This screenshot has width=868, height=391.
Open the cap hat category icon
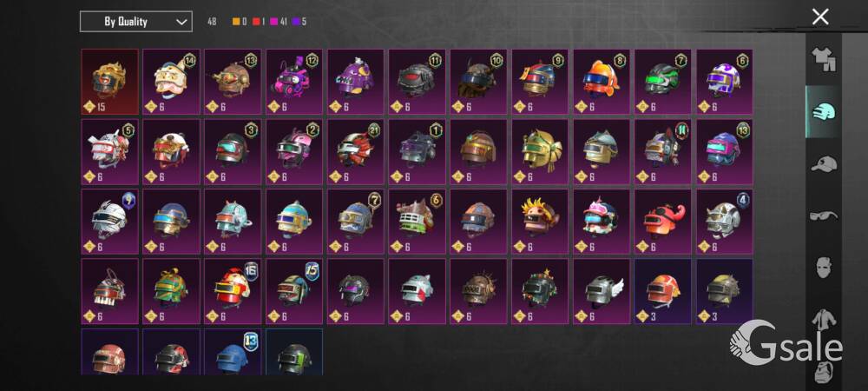[824, 164]
